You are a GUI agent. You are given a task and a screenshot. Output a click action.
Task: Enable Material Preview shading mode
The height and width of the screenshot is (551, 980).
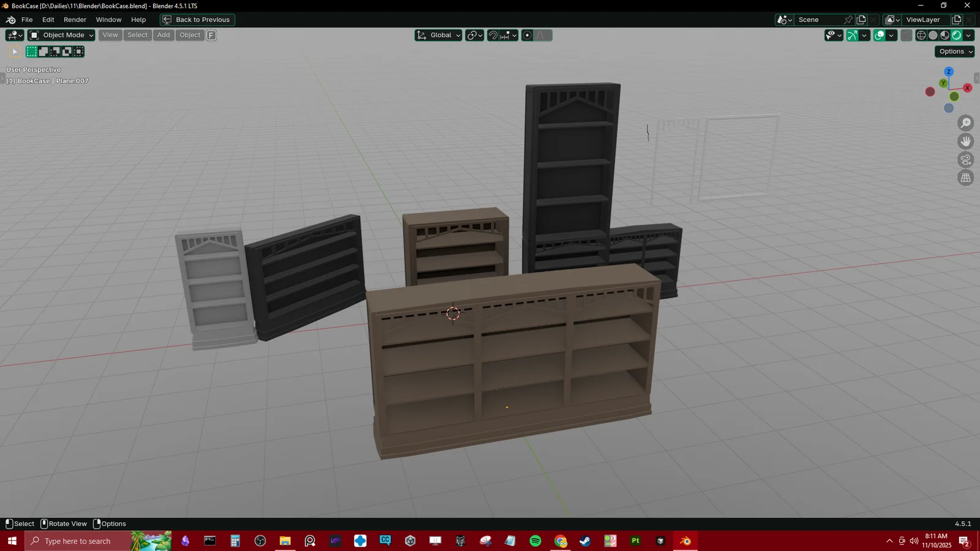(x=945, y=36)
